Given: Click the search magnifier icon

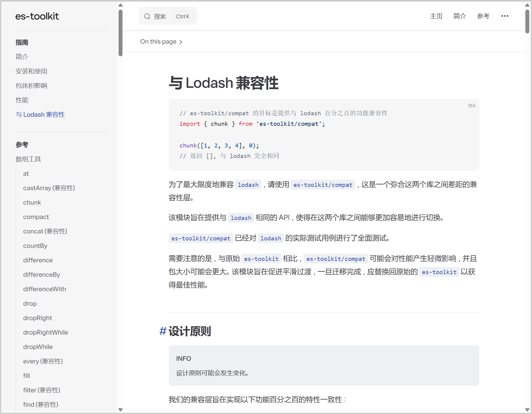Looking at the screenshot, I should pyautogui.click(x=147, y=16).
